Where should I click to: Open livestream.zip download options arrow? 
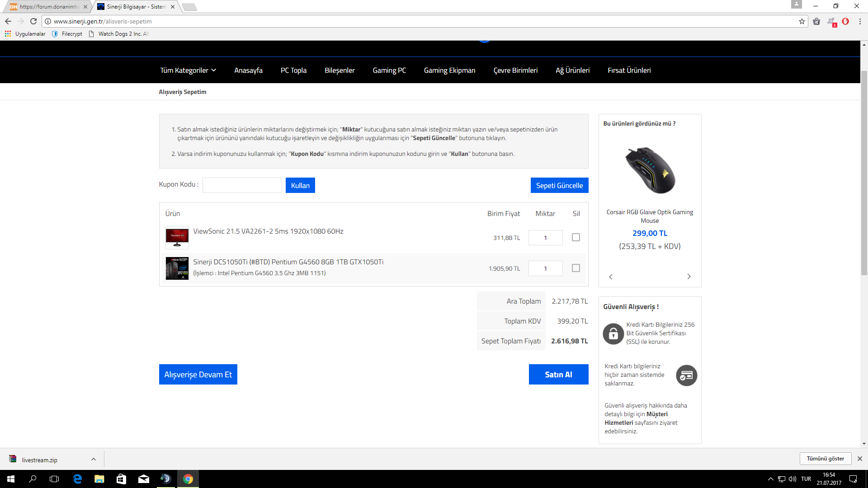pyautogui.click(x=94, y=459)
